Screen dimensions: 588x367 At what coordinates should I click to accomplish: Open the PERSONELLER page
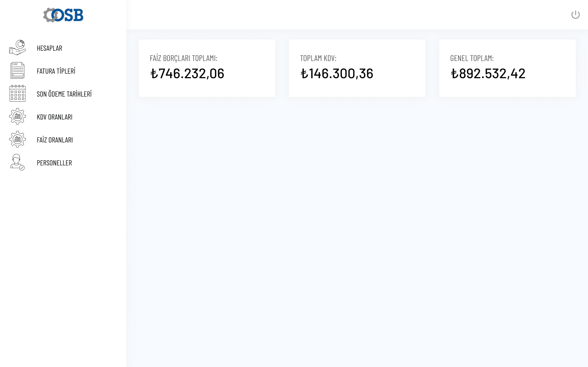pyautogui.click(x=54, y=163)
